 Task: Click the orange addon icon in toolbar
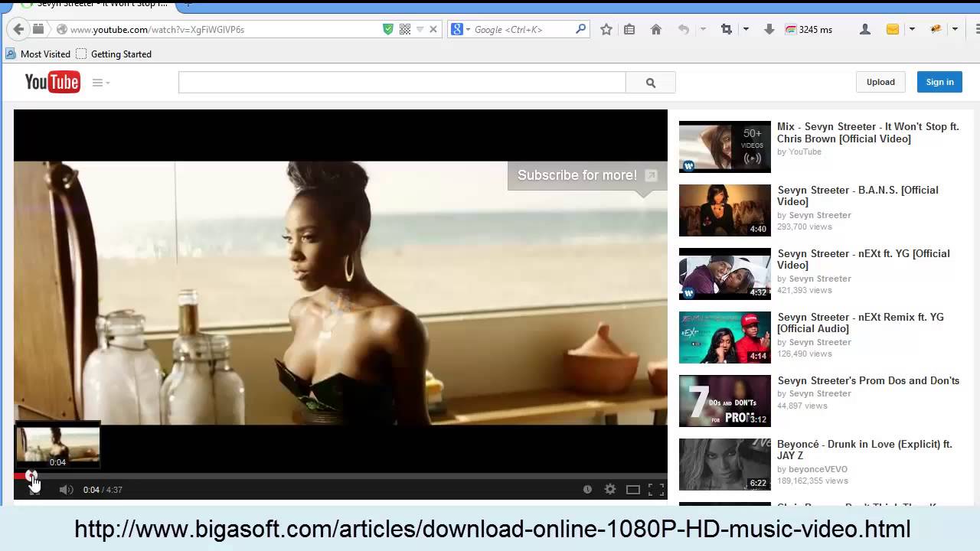click(936, 29)
